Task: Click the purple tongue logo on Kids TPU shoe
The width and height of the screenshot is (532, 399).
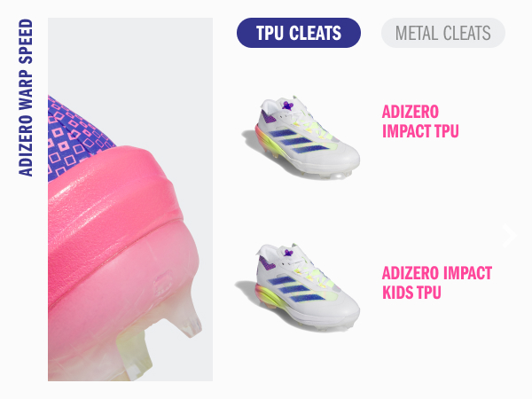Action: click(288, 253)
